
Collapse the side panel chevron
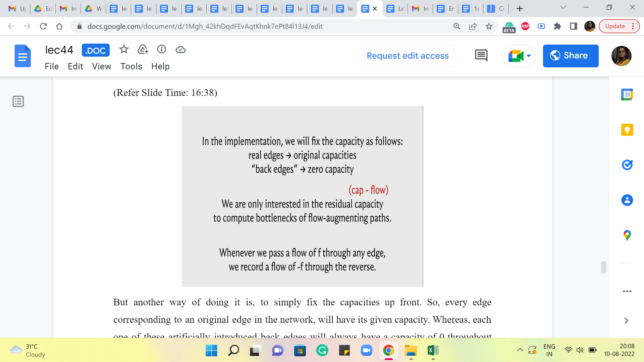[626, 321]
